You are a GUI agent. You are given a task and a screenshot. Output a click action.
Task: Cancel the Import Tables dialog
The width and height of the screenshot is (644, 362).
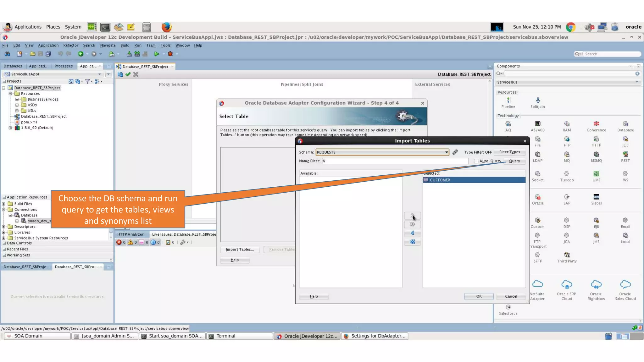pyautogui.click(x=511, y=297)
